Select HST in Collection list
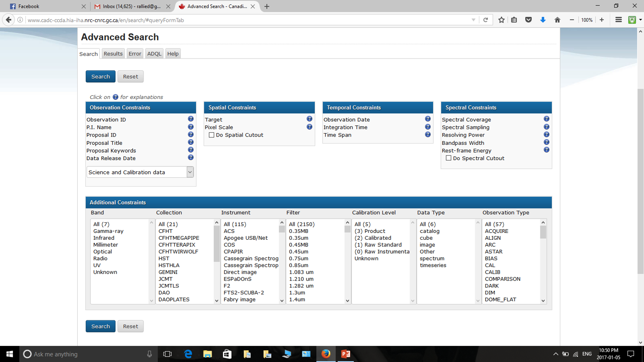Screen dimensions: 644x362 coord(163,258)
